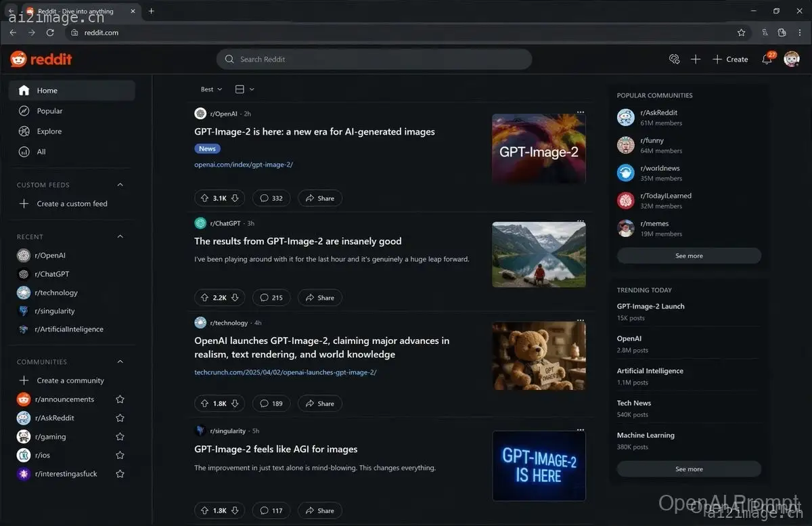This screenshot has width=812, height=526.
Task: Open a new browser tab with plus
Action: point(151,11)
